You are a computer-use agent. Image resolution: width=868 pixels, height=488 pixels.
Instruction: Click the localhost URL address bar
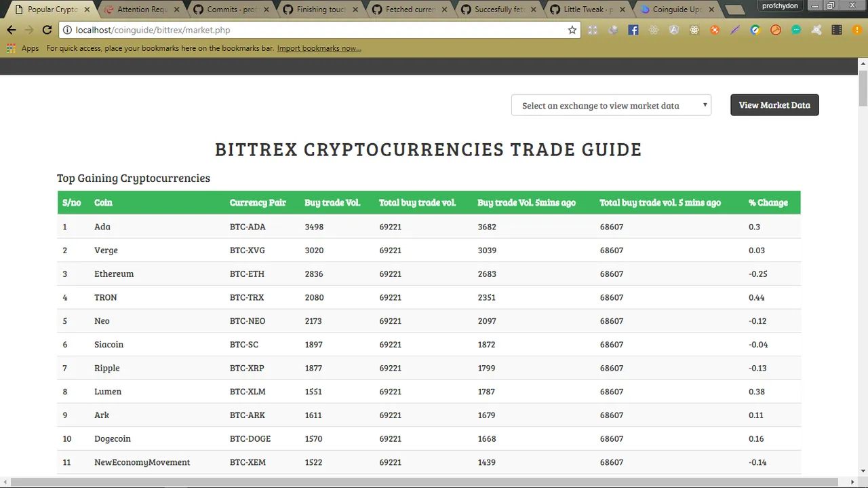pos(319,30)
